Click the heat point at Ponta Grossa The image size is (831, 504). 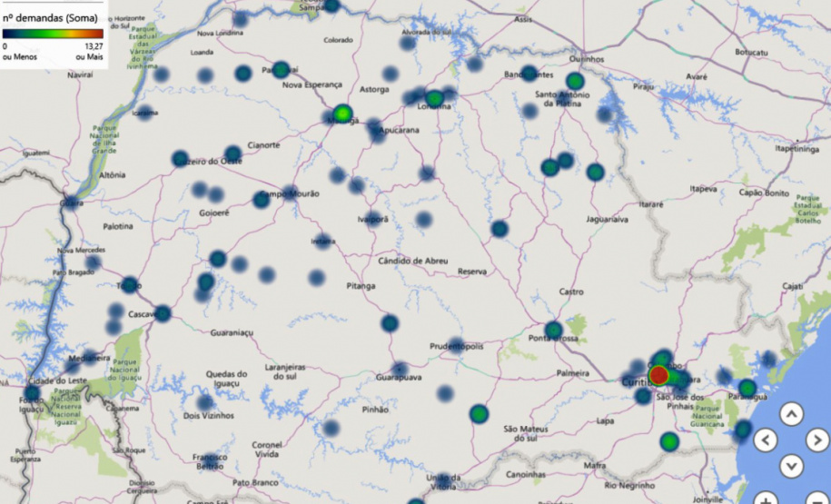[553, 330]
